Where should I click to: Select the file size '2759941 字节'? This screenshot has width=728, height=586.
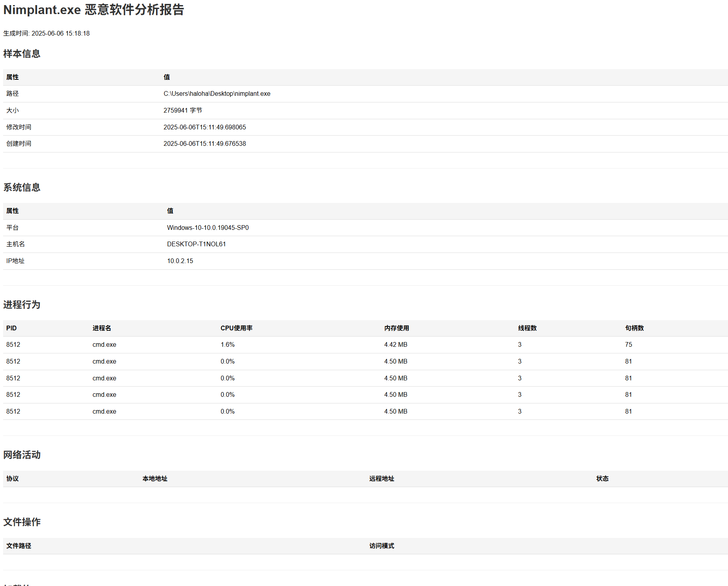pyautogui.click(x=183, y=111)
